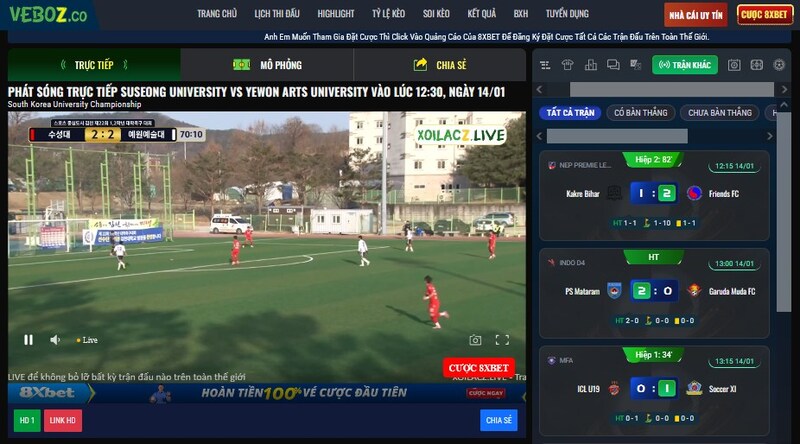Screen dimensions: 800x444
Task: Open the team jersey lineup icon
Action: (x=568, y=65)
